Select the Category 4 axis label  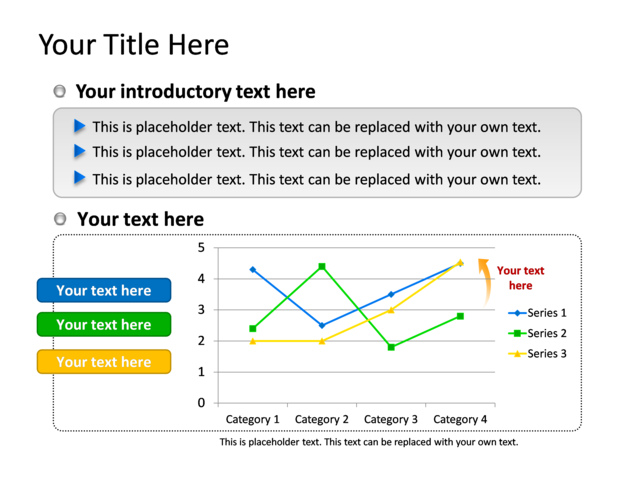pos(460,419)
